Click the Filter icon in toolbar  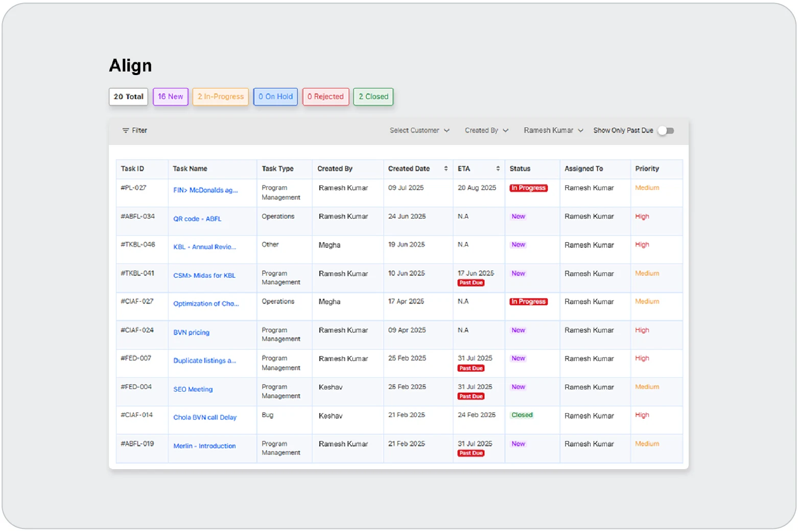pos(126,131)
